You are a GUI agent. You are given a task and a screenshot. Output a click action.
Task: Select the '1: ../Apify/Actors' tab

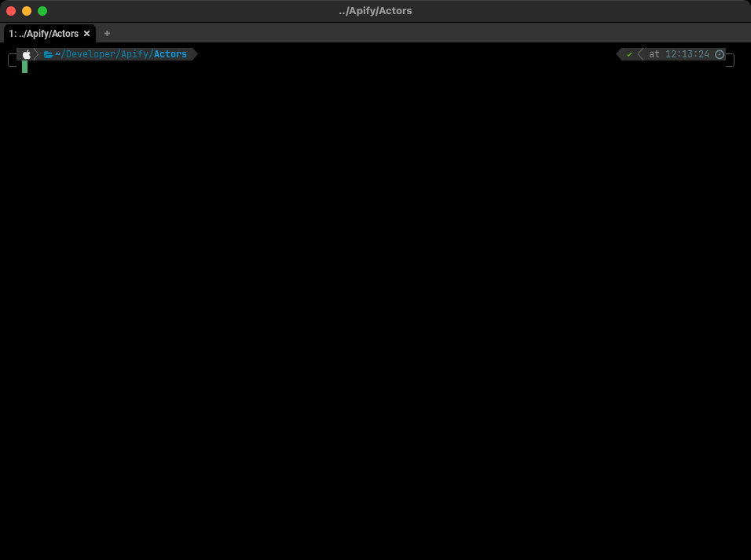(44, 34)
